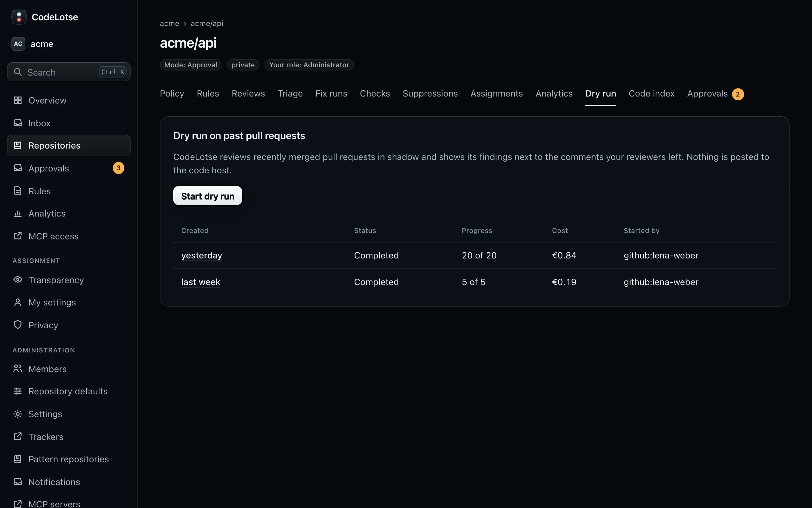Click the CodeLotse logo icon
This screenshot has width=812, height=508.
coord(19,17)
